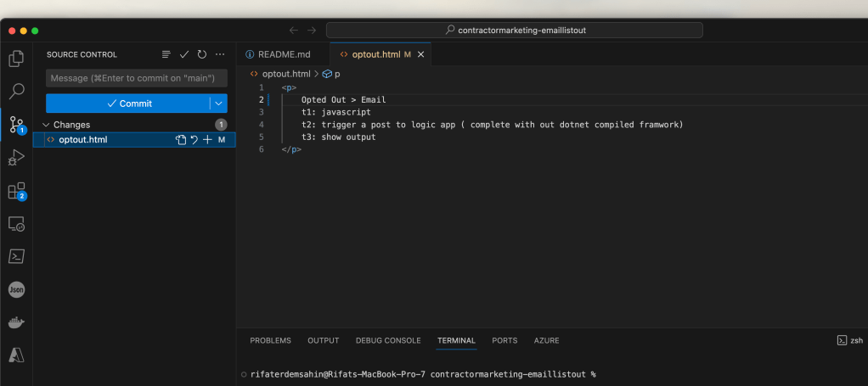Open Source Control More Actions ellipsis
The image size is (868, 386).
(x=220, y=54)
